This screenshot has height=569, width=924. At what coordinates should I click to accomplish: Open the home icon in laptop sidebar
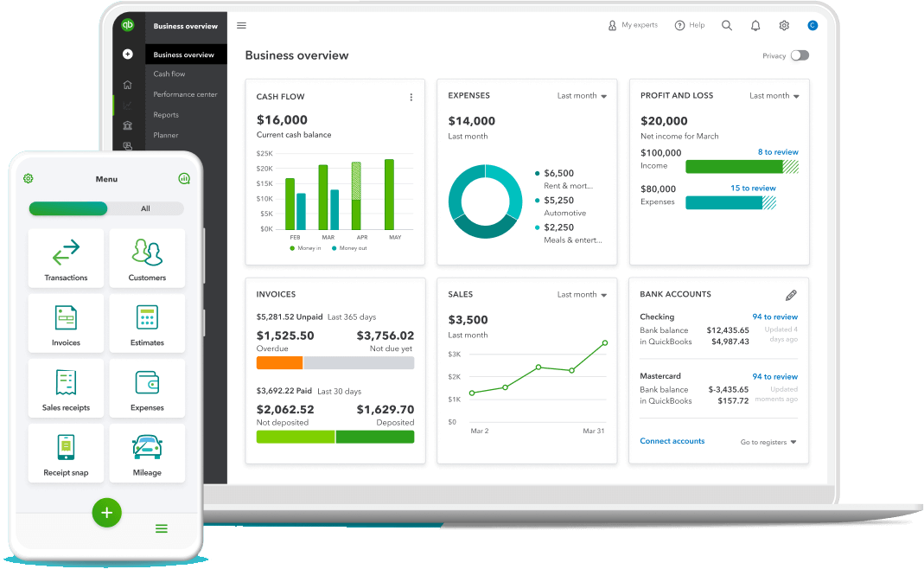(127, 85)
